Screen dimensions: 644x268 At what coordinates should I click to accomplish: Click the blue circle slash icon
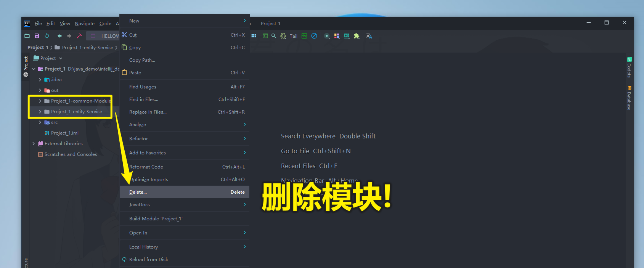[x=314, y=36]
